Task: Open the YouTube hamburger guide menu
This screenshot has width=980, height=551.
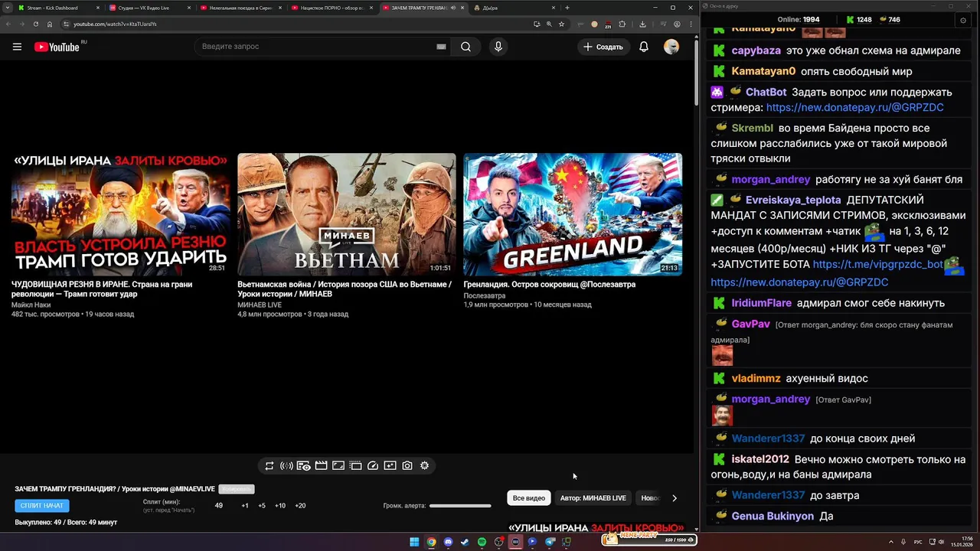Action: click(x=17, y=47)
